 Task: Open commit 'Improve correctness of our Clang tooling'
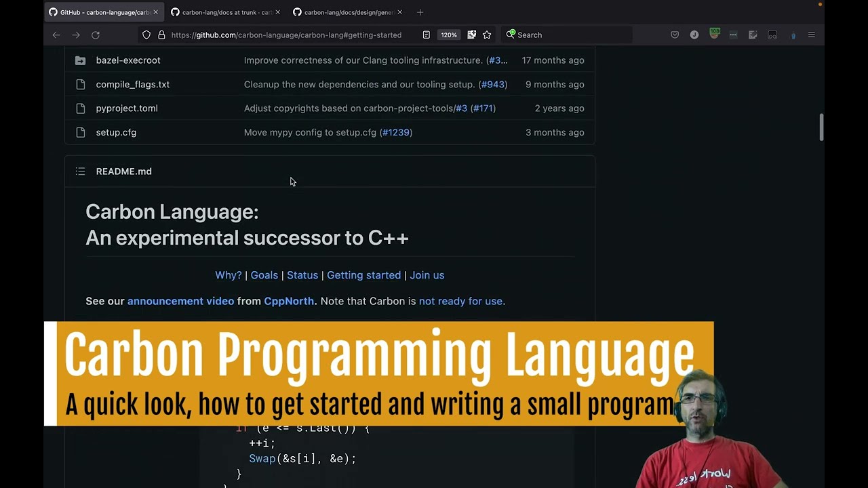pyautogui.click(x=363, y=60)
